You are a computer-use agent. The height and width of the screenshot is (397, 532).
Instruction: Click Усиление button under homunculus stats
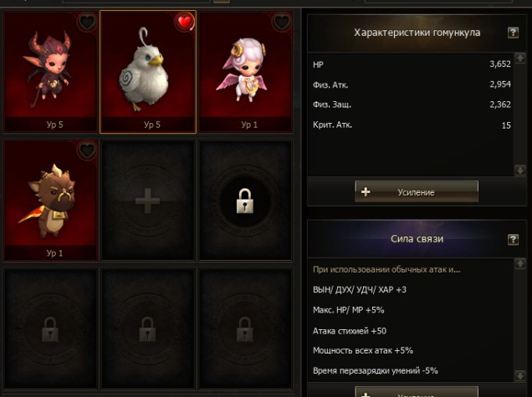point(417,192)
